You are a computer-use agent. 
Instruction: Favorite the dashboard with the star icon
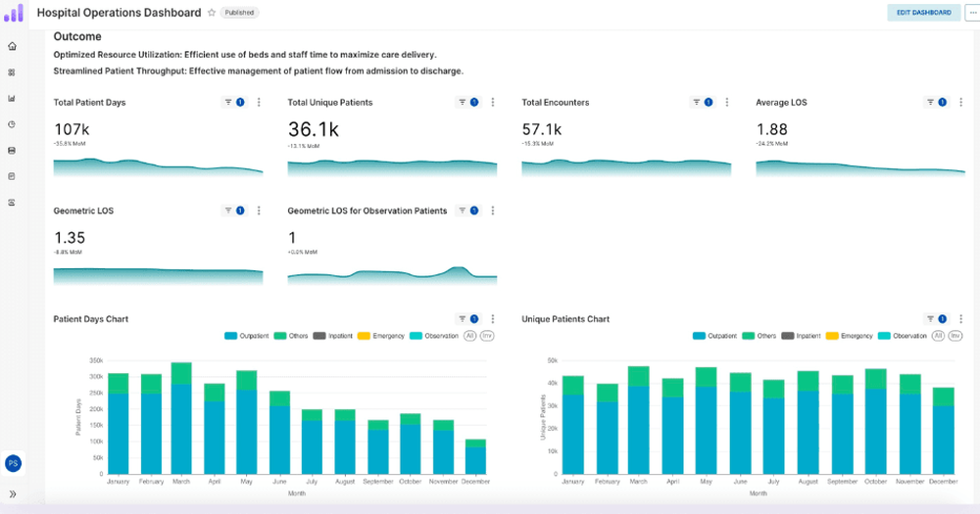[211, 13]
